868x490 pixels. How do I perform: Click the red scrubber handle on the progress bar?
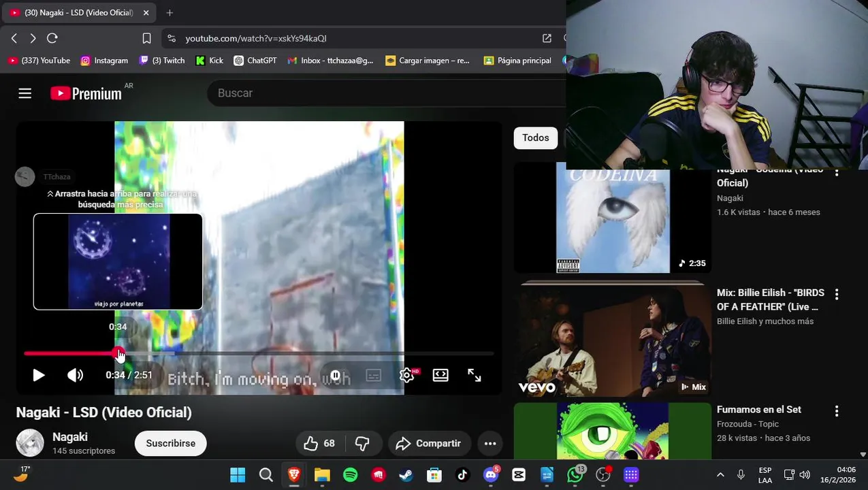pos(118,353)
